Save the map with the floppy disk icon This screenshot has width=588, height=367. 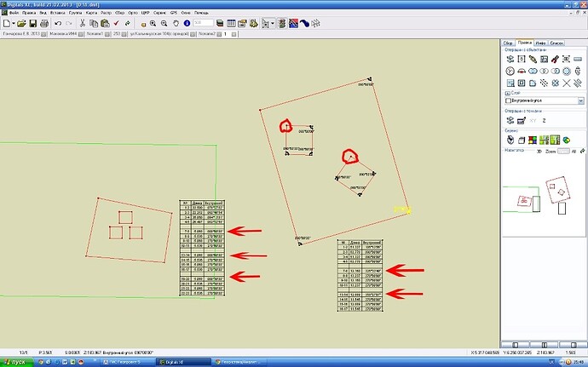pos(33,23)
